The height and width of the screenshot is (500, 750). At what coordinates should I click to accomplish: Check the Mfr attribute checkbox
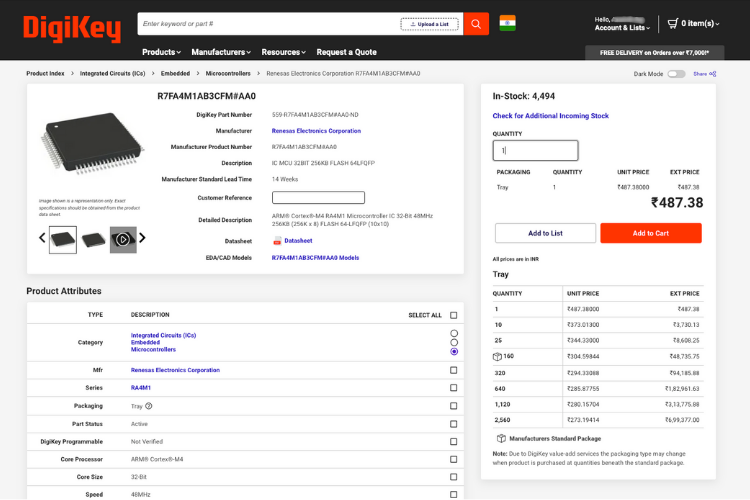(453, 370)
